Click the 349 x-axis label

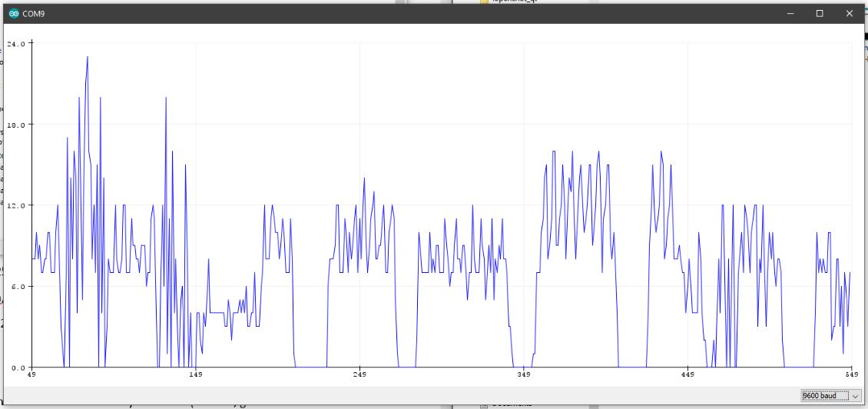click(x=524, y=374)
